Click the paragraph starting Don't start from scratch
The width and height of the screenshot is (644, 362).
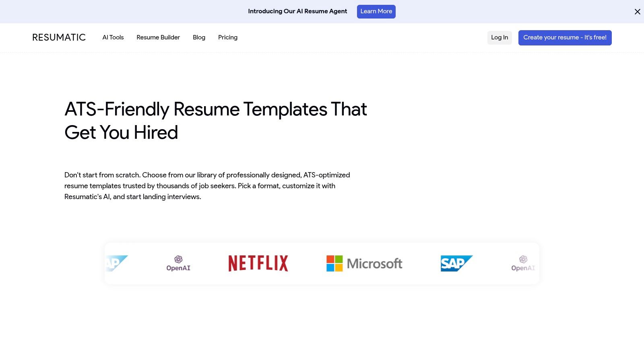[x=207, y=186]
